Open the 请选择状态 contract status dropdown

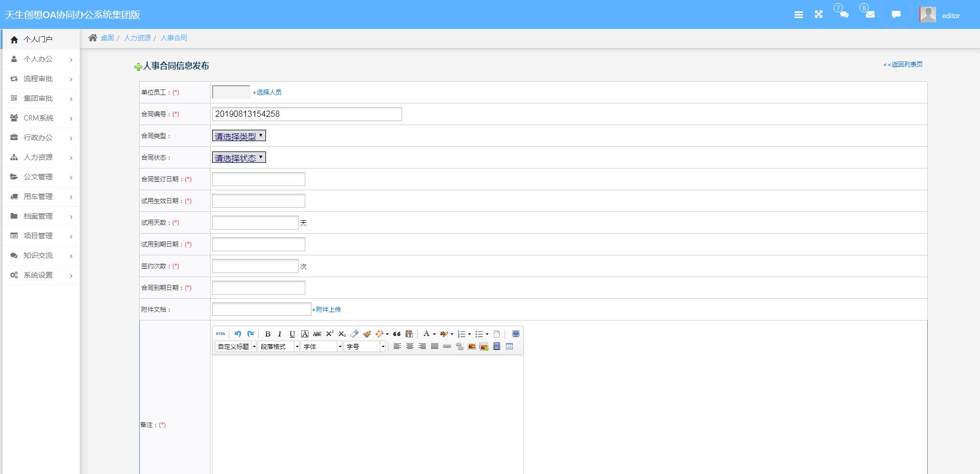(239, 158)
